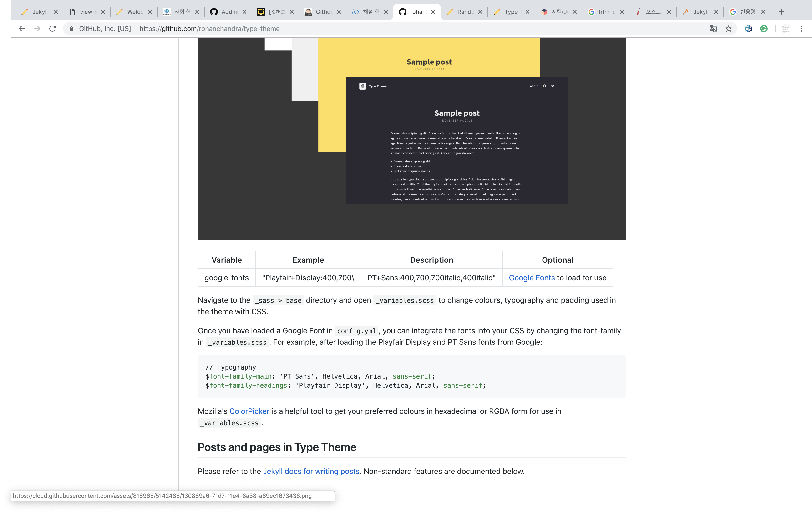Click the Variable column header
The width and height of the screenshot is (812, 514).
[227, 260]
